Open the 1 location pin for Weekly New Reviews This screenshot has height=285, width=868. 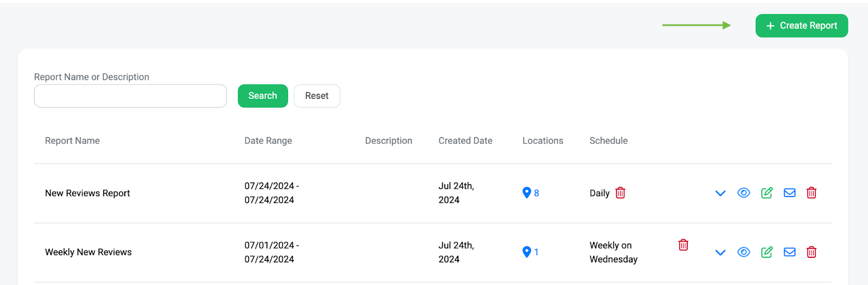pyautogui.click(x=530, y=252)
